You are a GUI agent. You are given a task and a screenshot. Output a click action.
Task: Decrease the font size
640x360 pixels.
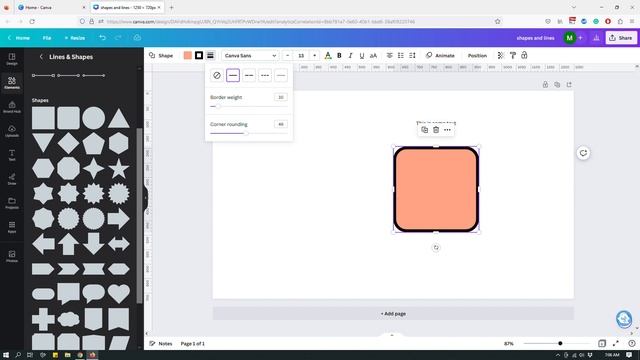[287, 56]
